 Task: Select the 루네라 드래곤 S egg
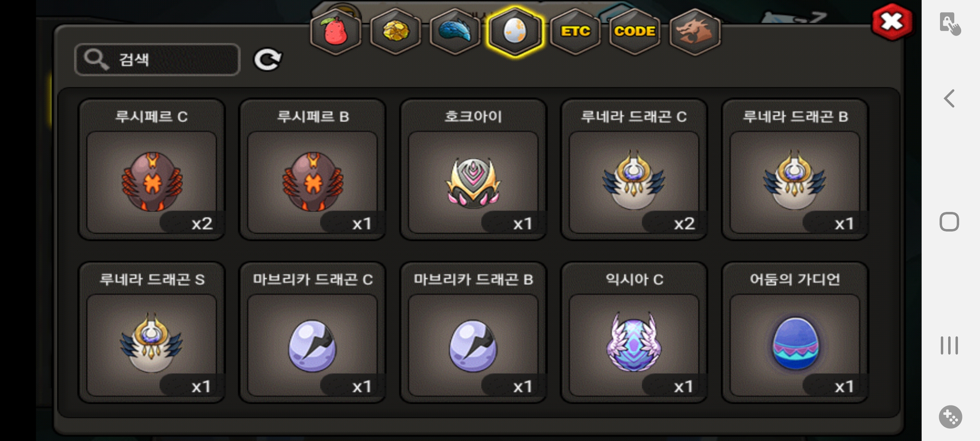[151, 332]
